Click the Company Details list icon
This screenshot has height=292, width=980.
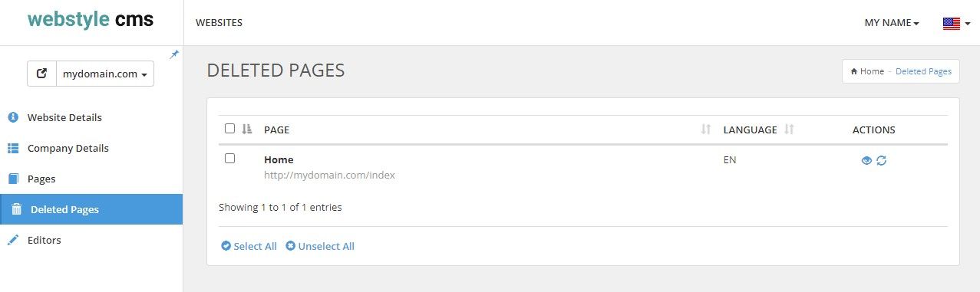click(13, 148)
